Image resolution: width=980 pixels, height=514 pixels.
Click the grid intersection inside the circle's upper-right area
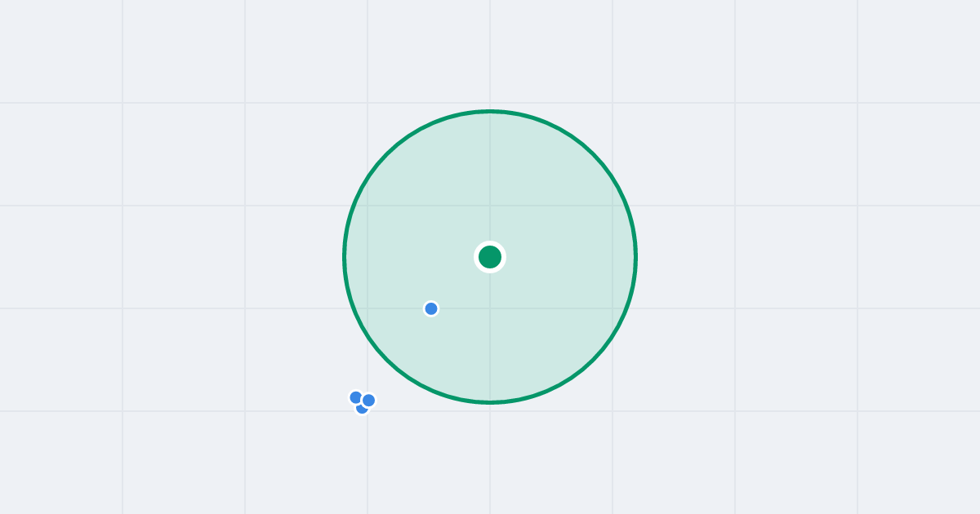point(612,206)
